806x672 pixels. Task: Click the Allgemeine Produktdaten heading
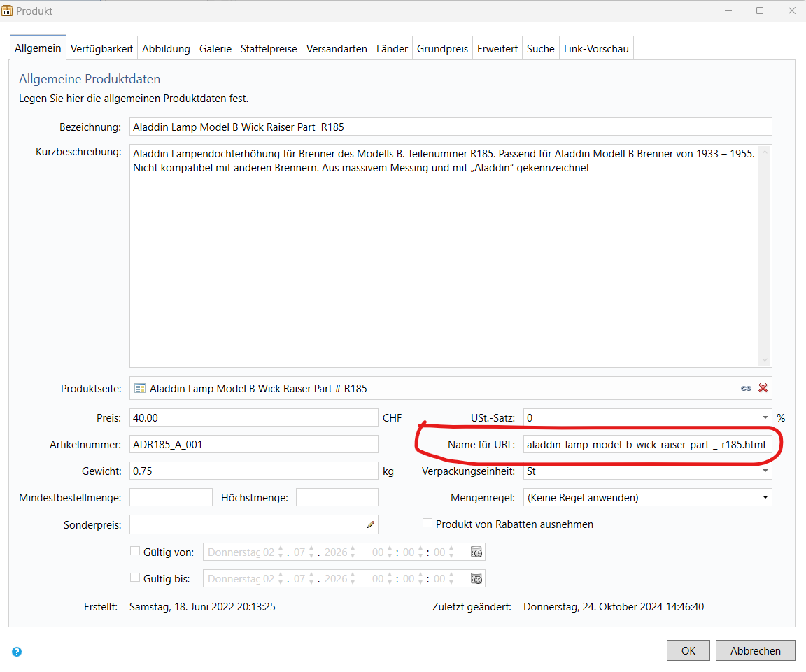tap(90, 78)
